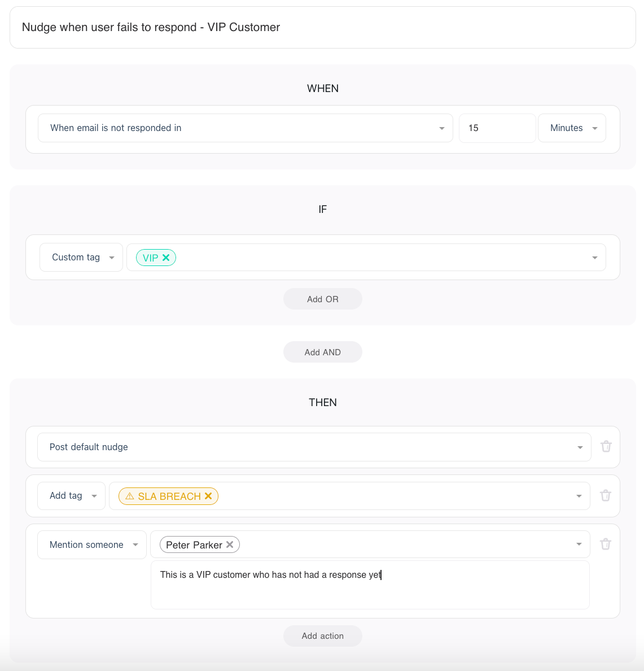The height and width of the screenshot is (671, 644).
Task: Expand the VIP tag selection list
Action: point(594,258)
